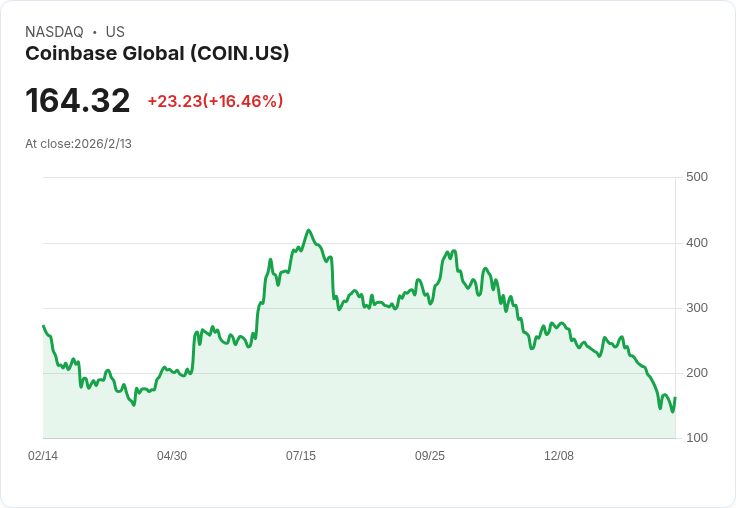
Task: Click the US market label
Action: pyautogui.click(x=115, y=32)
